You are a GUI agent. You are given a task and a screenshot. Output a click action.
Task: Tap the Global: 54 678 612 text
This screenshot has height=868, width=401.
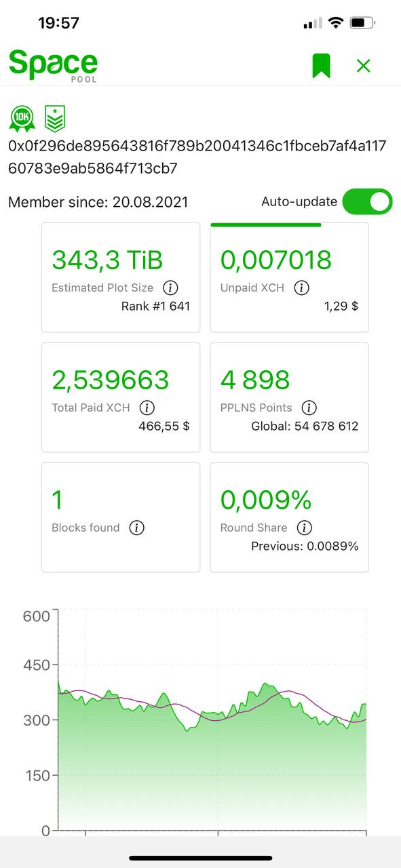[305, 427]
